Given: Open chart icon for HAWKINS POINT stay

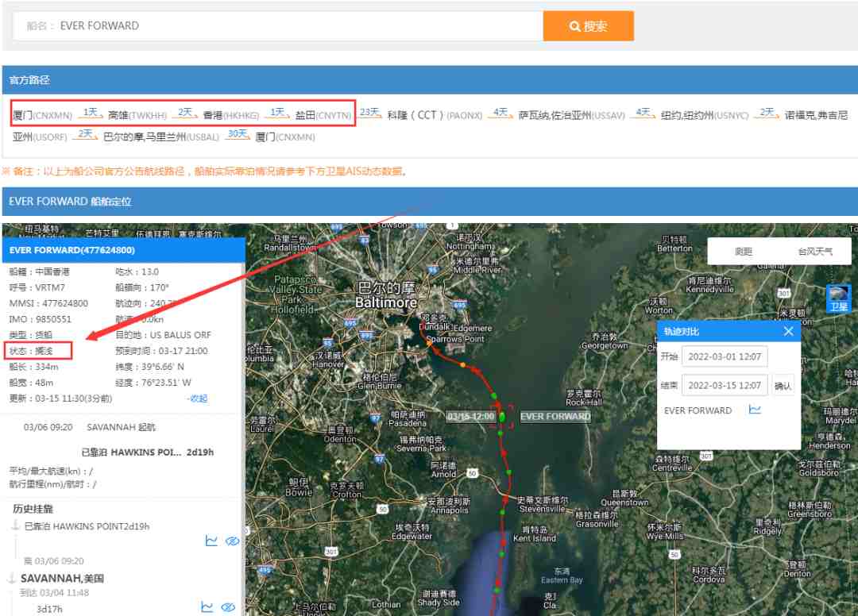Looking at the screenshot, I should coord(211,541).
